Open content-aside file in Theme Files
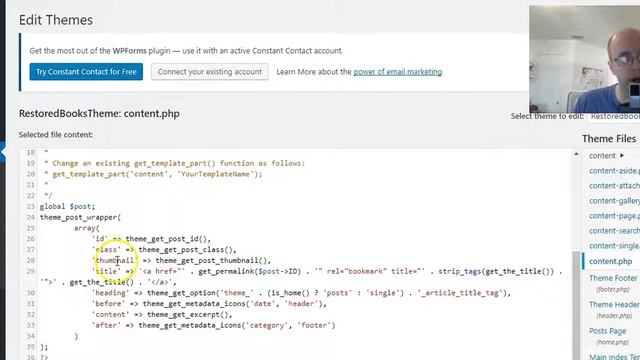The image size is (640, 360). [x=614, y=171]
